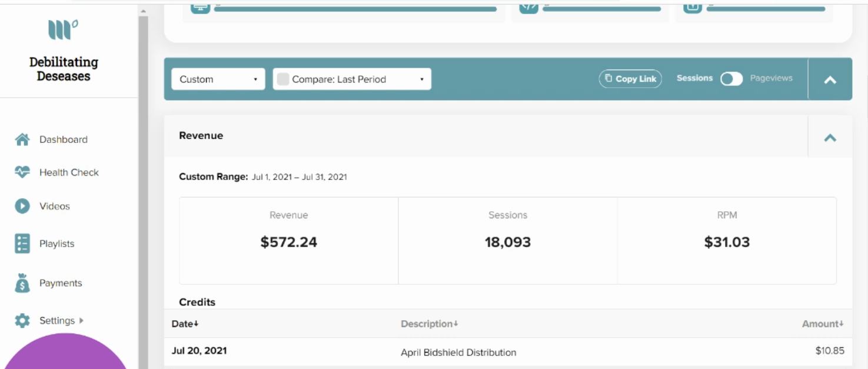This screenshot has height=369, width=868.
Task: Open the Playlists section
Action: point(56,244)
